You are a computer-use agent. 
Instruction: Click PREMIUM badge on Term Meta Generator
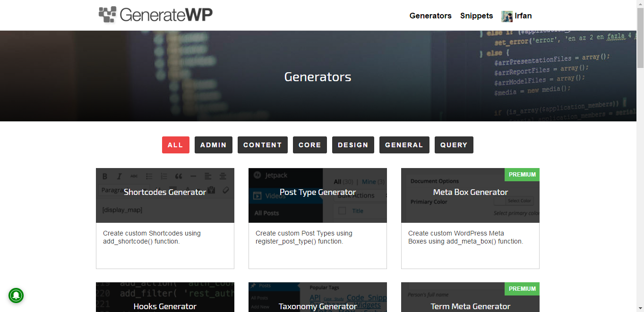[522, 289]
